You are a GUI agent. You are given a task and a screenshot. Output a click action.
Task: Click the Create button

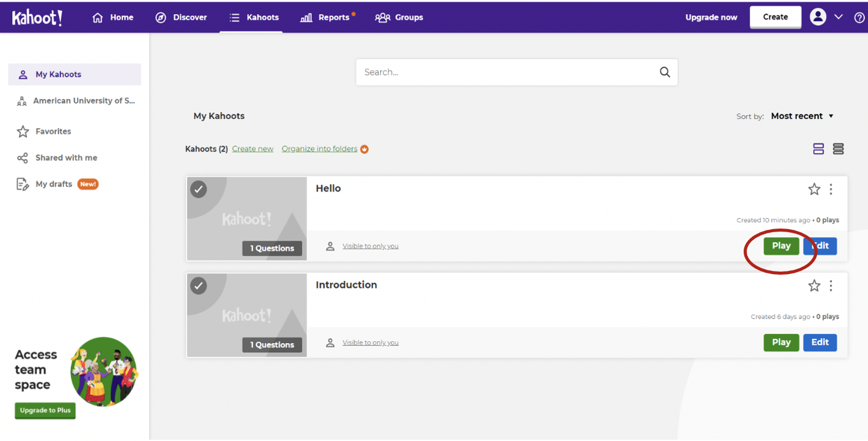coord(776,17)
